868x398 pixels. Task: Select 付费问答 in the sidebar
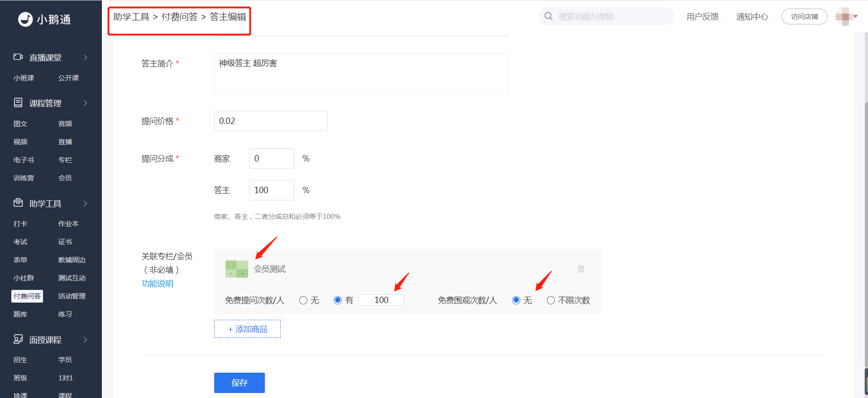click(27, 296)
